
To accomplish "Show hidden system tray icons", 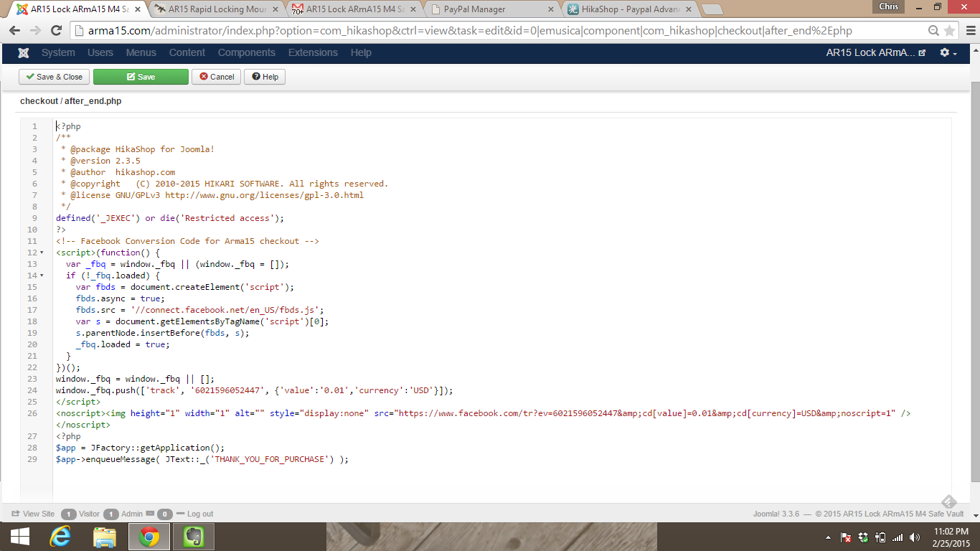I will 829,537.
